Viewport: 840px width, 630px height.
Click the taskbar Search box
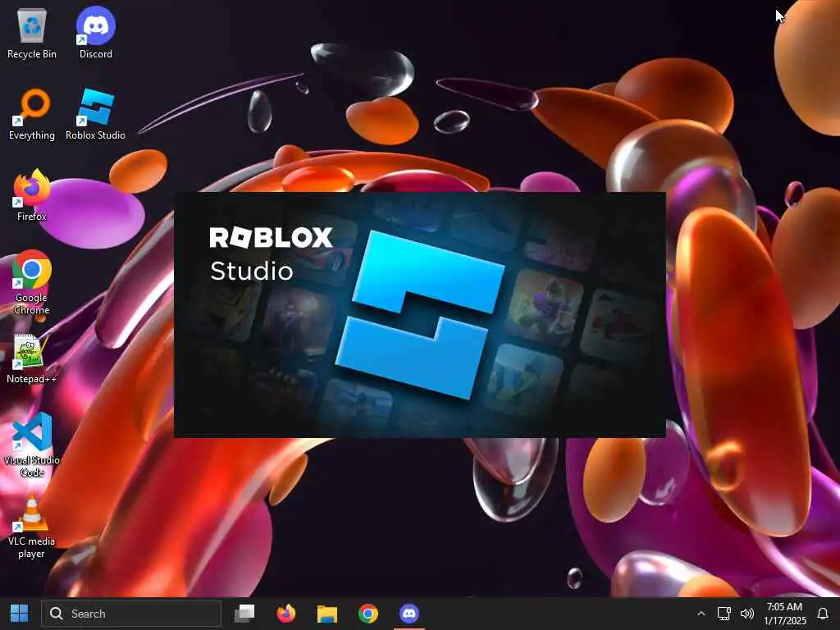(131, 614)
